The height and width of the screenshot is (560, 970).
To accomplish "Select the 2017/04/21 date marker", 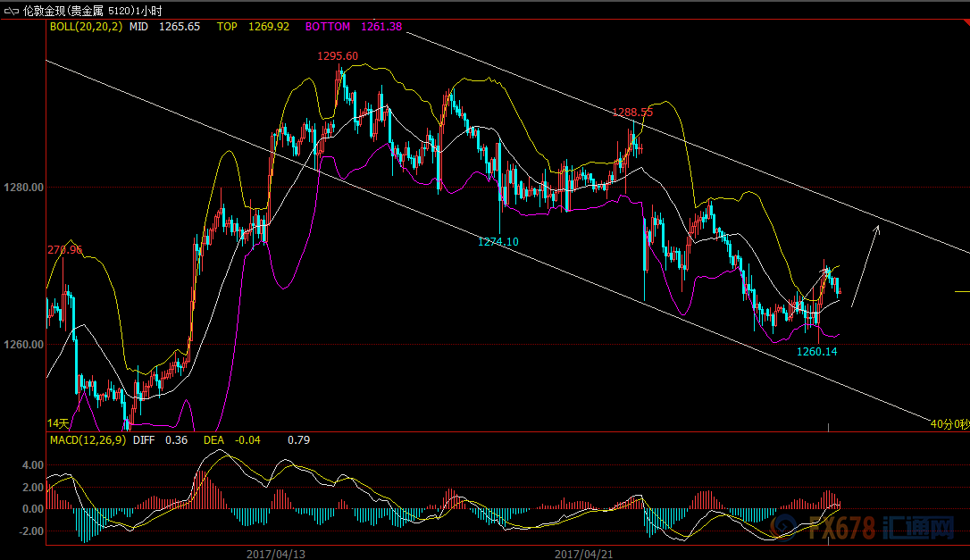I will (x=584, y=554).
